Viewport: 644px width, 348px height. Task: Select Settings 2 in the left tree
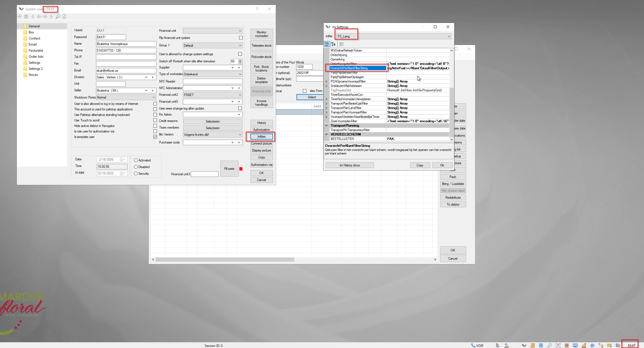click(36, 69)
